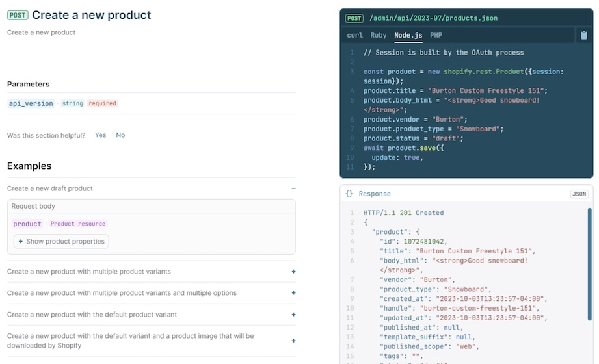Click the Response panel title

tap(375, 194)
